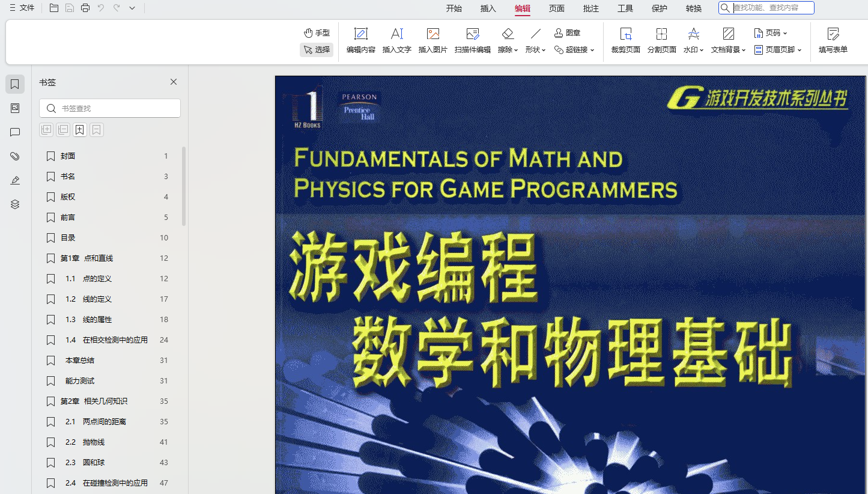This screenshot has height=494, width=868.
Task: Click the bookmark panel vertical scrollbar
Action: (184, 186)
